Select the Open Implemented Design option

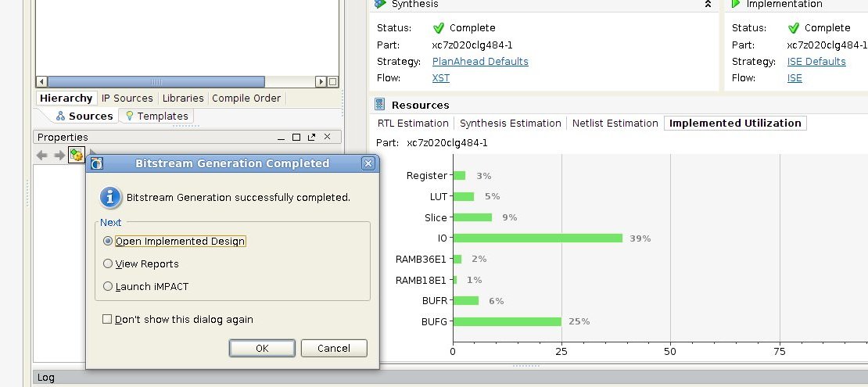[108, 242]
